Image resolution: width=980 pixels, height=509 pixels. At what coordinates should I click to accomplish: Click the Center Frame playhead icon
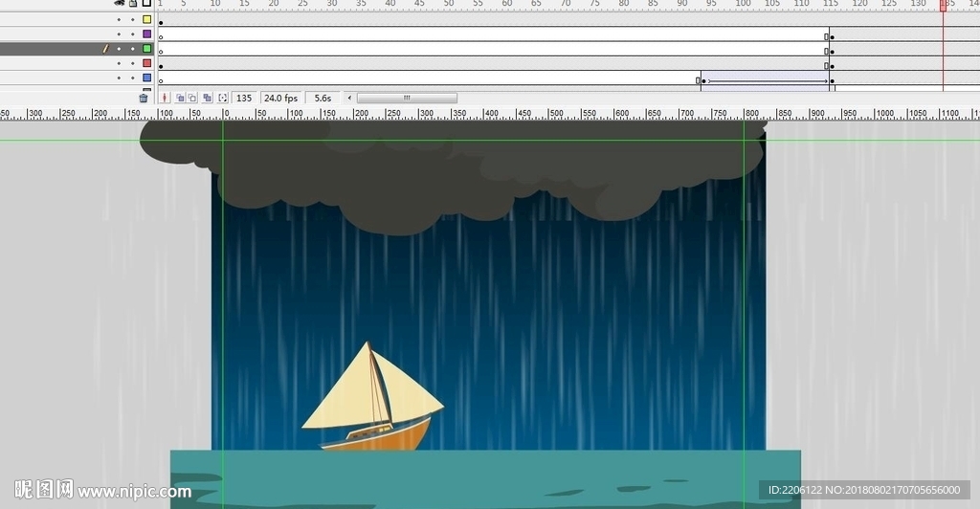tap(165, 98)
